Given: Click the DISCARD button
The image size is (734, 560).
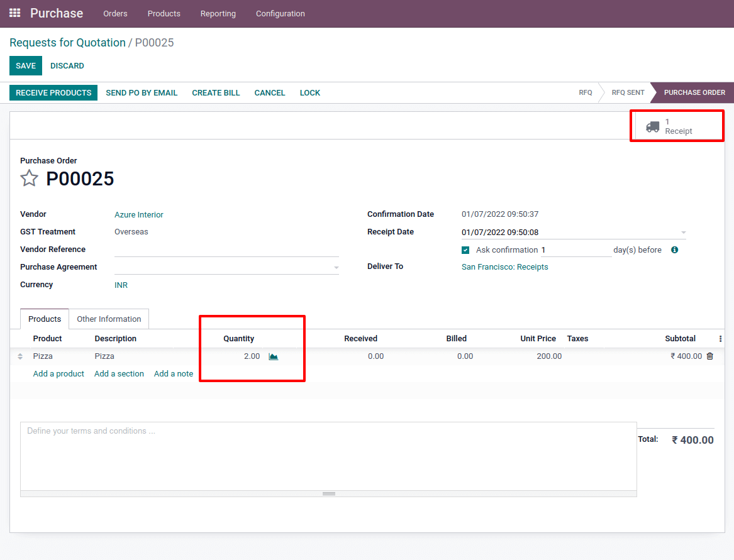Looking at the screenshot, I should tap(67, 66).
